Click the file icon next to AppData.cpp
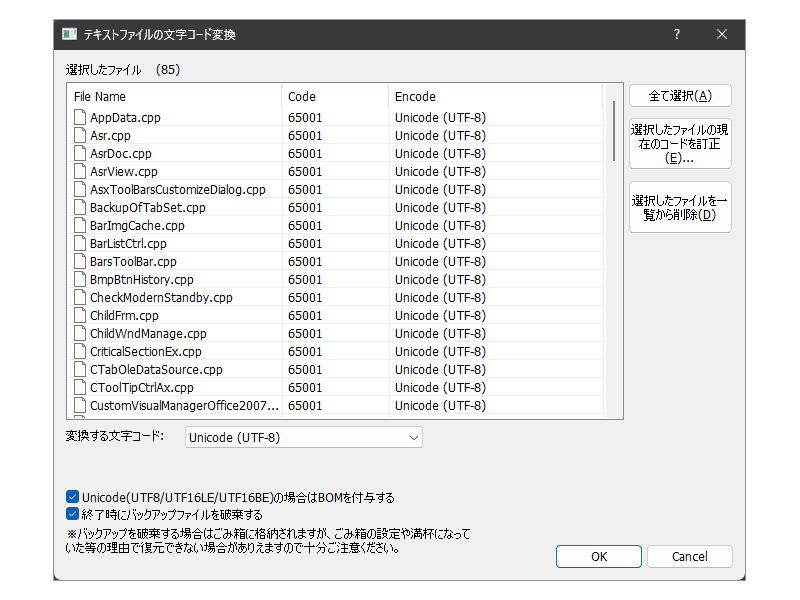 click(x=80, y=117)
